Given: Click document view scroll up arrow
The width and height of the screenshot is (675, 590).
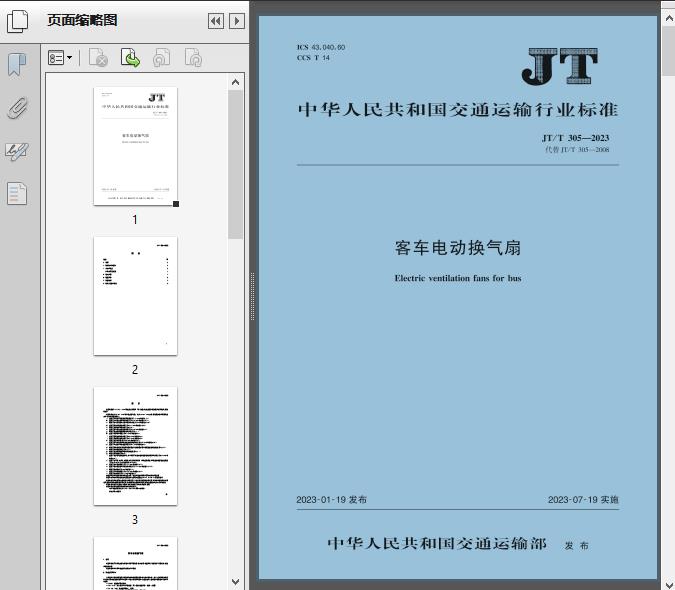Looking at the screenshot, I should click(x=669, y=19).
